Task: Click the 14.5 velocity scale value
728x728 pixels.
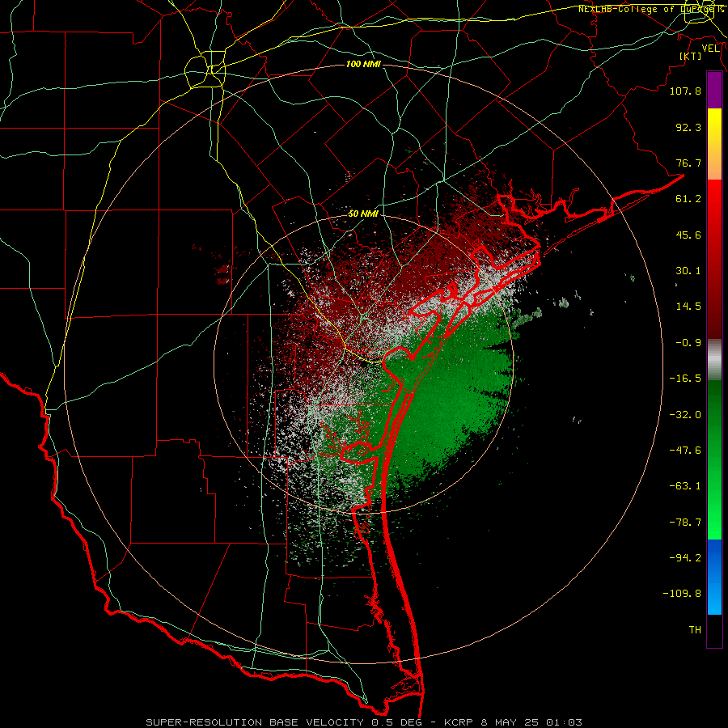Action: 688,307
